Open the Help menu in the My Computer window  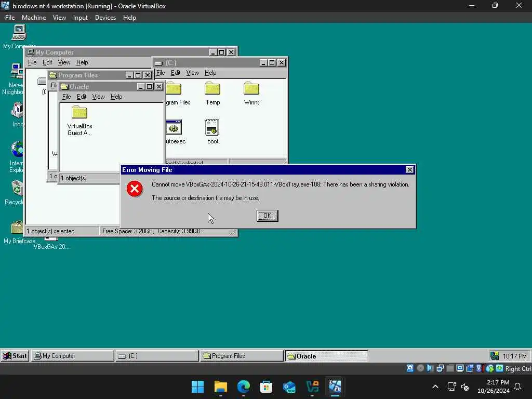(82, 62)
